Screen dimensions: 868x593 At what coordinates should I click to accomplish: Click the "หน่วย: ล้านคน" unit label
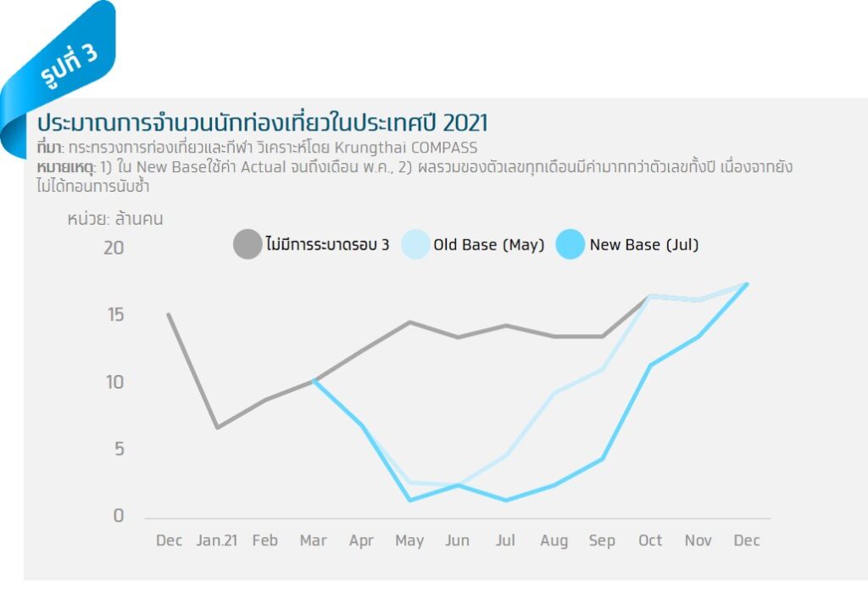[x=115, y=219]
